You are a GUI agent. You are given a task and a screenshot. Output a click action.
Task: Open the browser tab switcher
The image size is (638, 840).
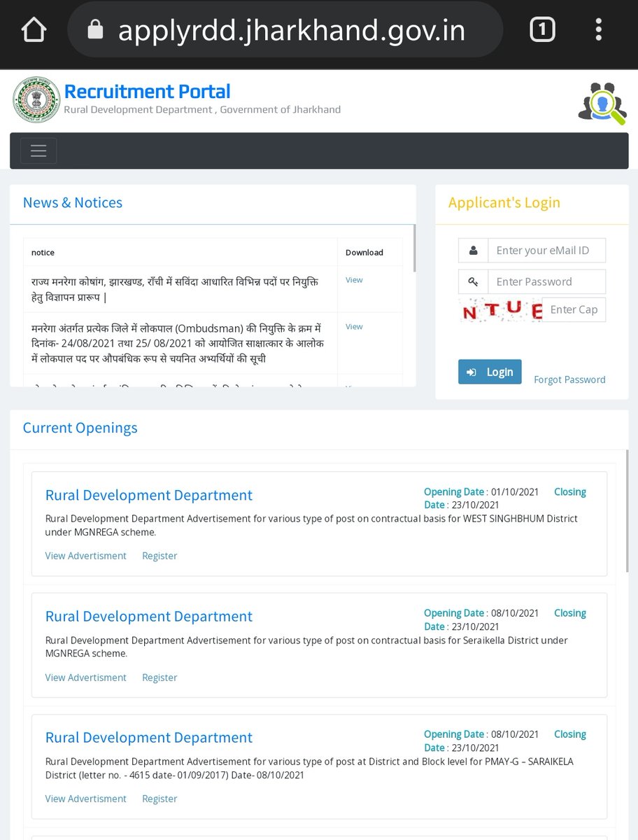(x=542, y=30)
